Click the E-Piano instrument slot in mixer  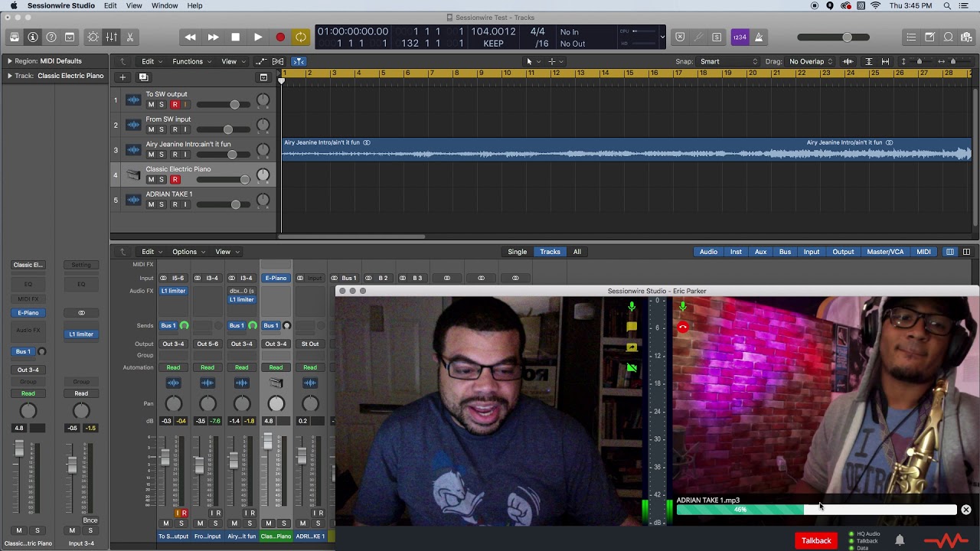(x=276, y=278)
